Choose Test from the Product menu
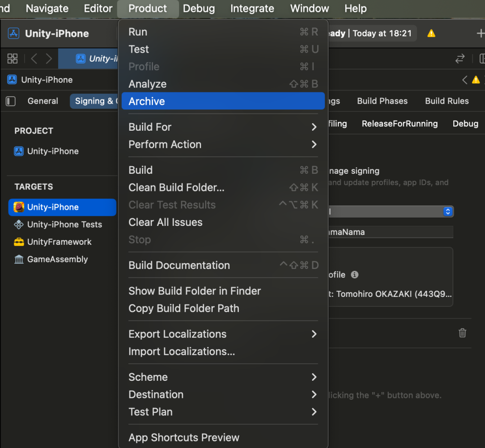Image resolution: width=485 pixels, height=448 pixels. click(223, 49)
